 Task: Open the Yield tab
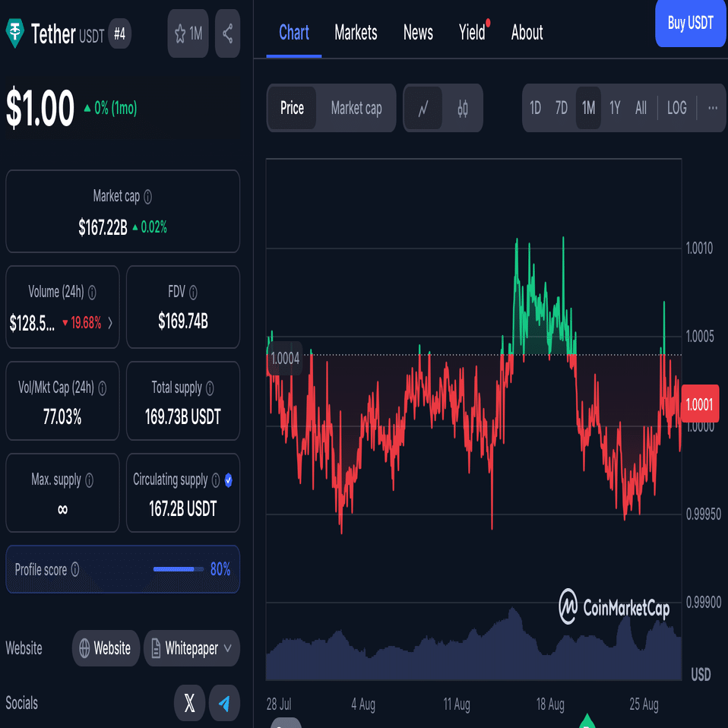point(472,33)
